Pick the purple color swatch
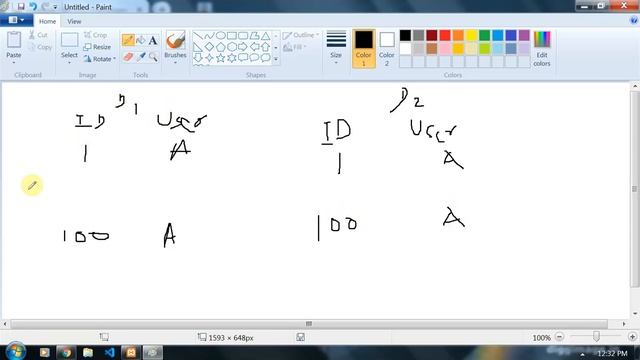 524,36
